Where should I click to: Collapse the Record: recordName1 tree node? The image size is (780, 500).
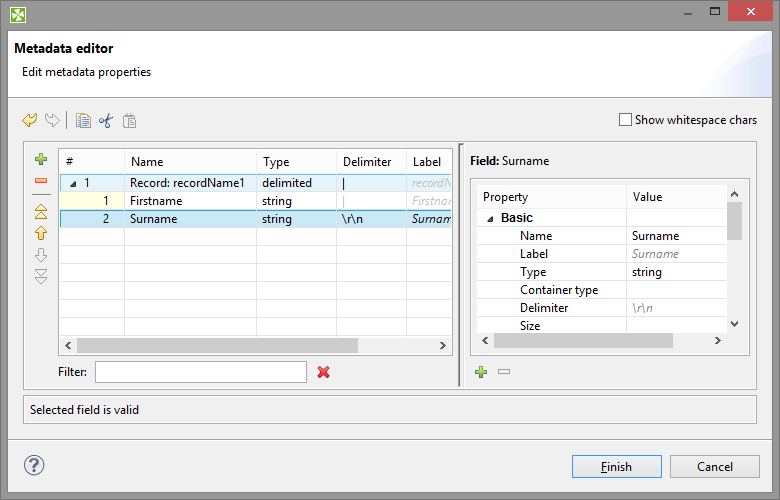click(x=73, y=184)
